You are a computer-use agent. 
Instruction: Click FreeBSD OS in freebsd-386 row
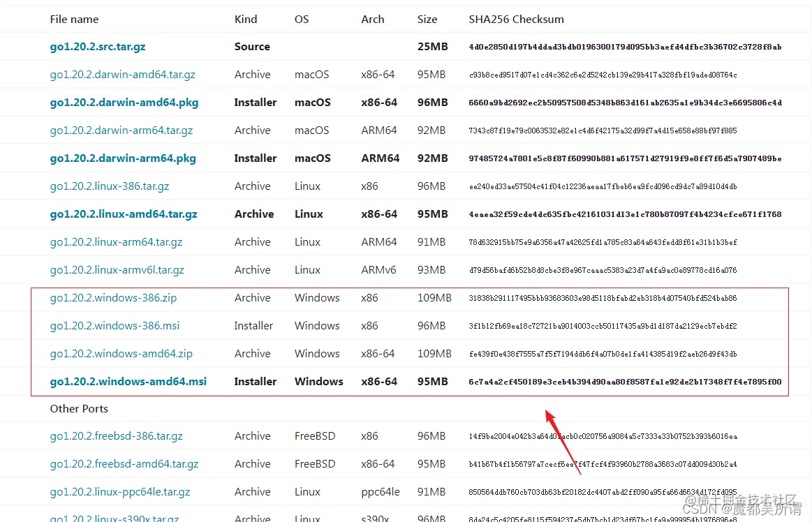tap(315, 437)
